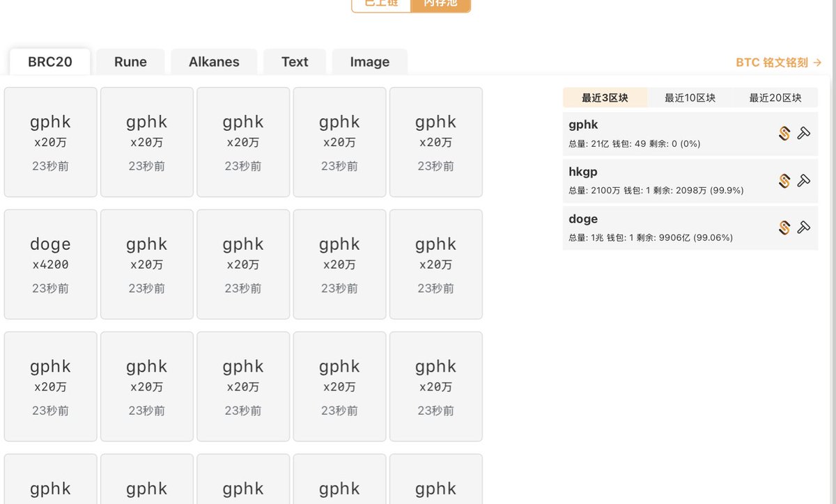This screenshot has height=504, width=836.
Task: Show 最近20区块 data
Action: [x=775, y=97]
